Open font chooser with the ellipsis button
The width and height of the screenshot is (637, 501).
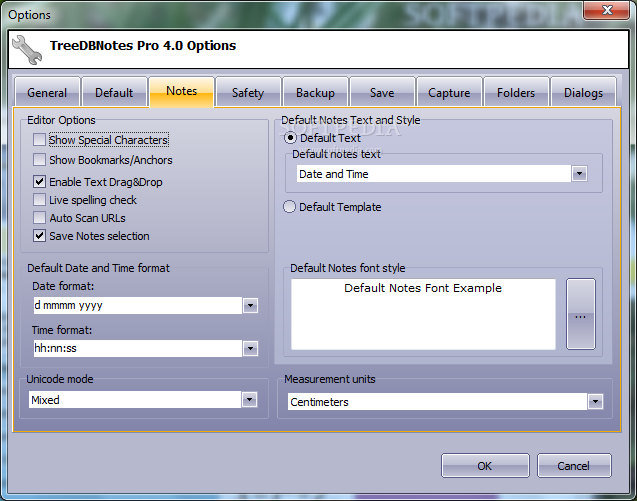[x=581, y=314]
